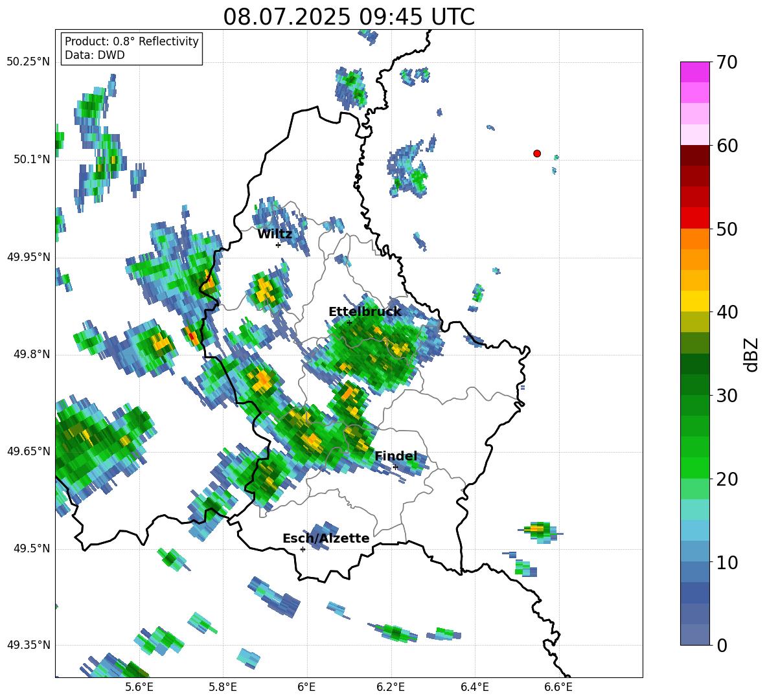767x700 pixels.
Task: Click the 6°E longitude label
Action: (x=306, y=687)
